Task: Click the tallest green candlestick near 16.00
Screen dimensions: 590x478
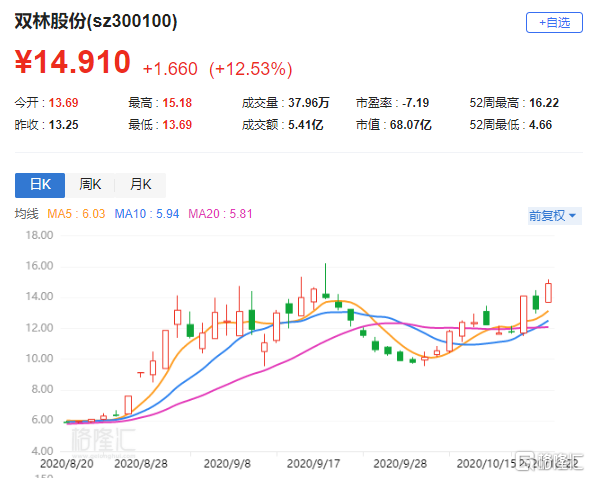Action: (325, 281)
